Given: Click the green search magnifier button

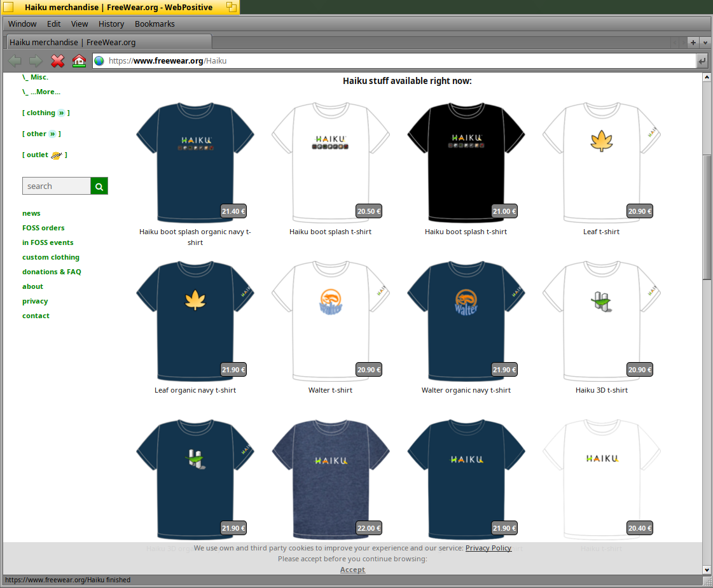Looking at the screenshot, I should [x=99, y=186].
